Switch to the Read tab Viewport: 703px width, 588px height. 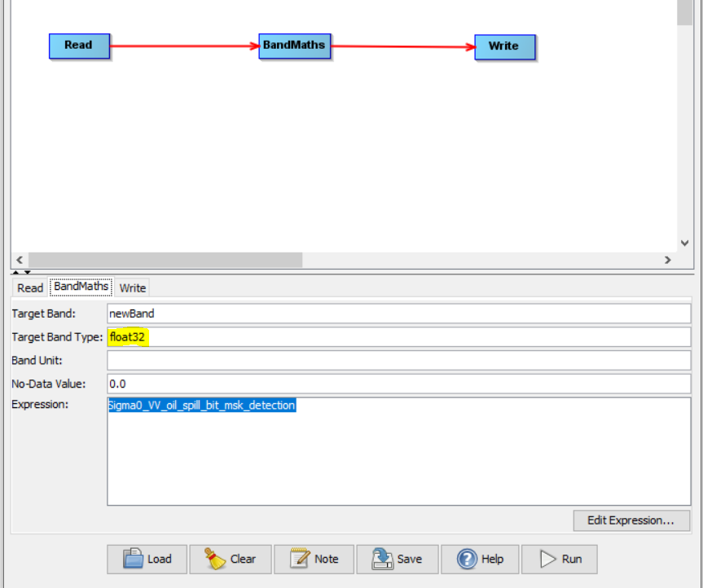[x=30, y=287]
